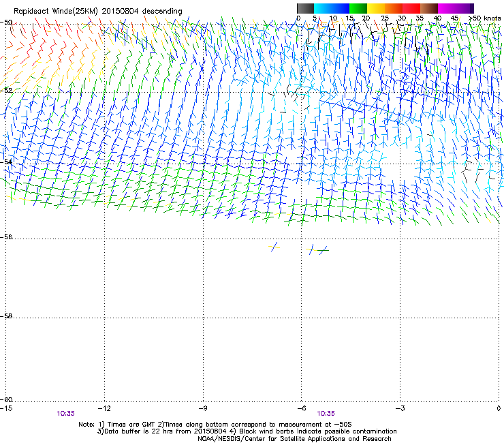
Task: Click the red 30-35 knots legend swatch
Action: coord(411,8)
